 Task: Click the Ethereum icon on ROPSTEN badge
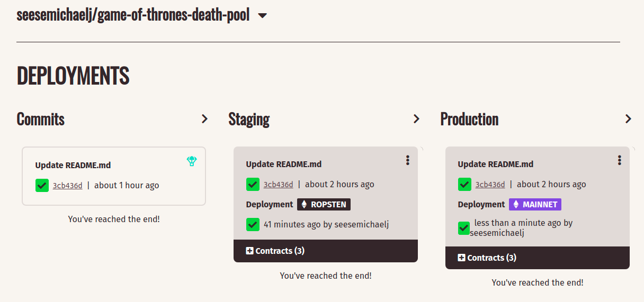(x=304, y=205)
